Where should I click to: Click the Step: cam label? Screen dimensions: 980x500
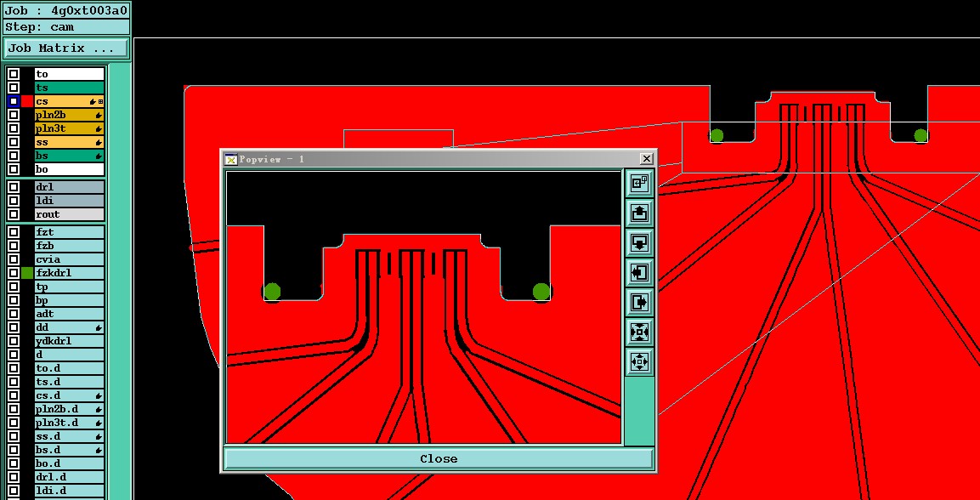[x=66, y=27]
